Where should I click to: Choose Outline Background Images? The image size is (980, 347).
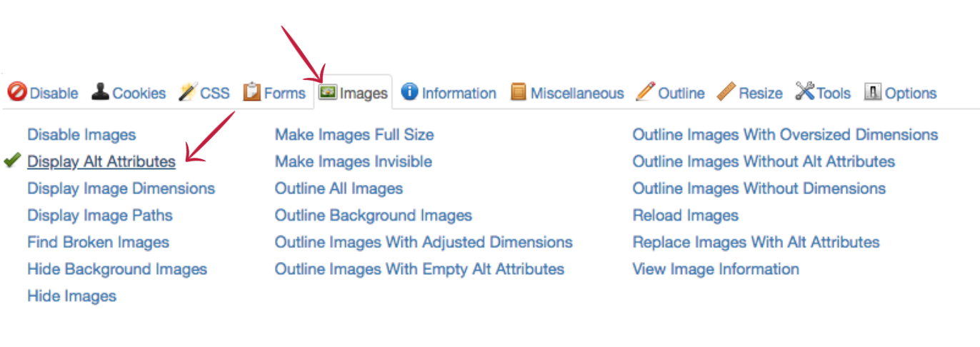point(374,215)
